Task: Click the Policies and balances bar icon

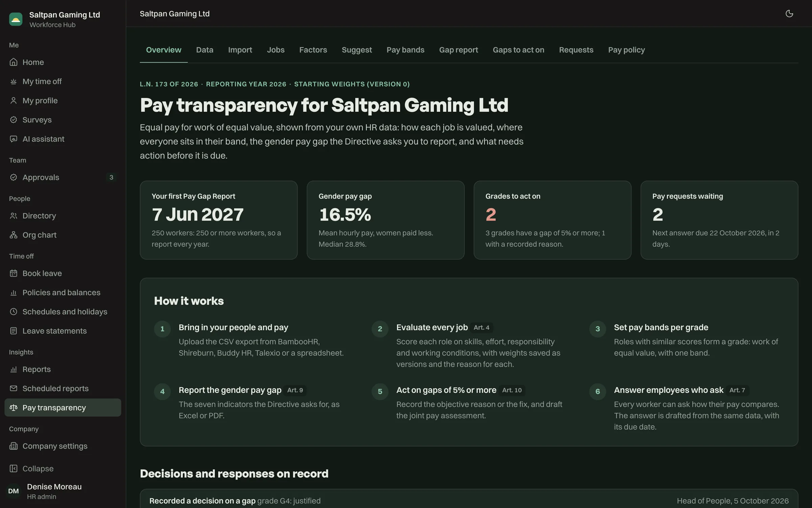Action: click(x=14, y=292)
